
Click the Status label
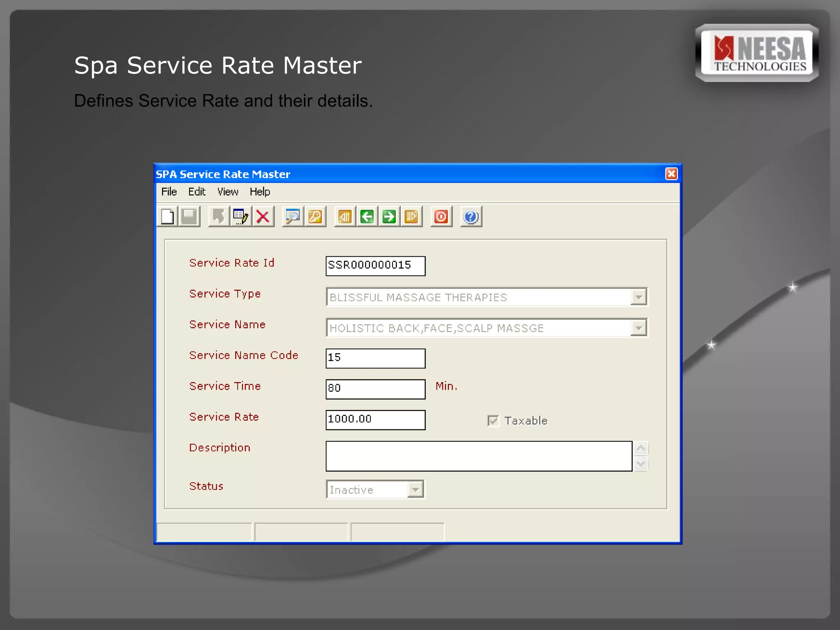[x=206, y=486]
